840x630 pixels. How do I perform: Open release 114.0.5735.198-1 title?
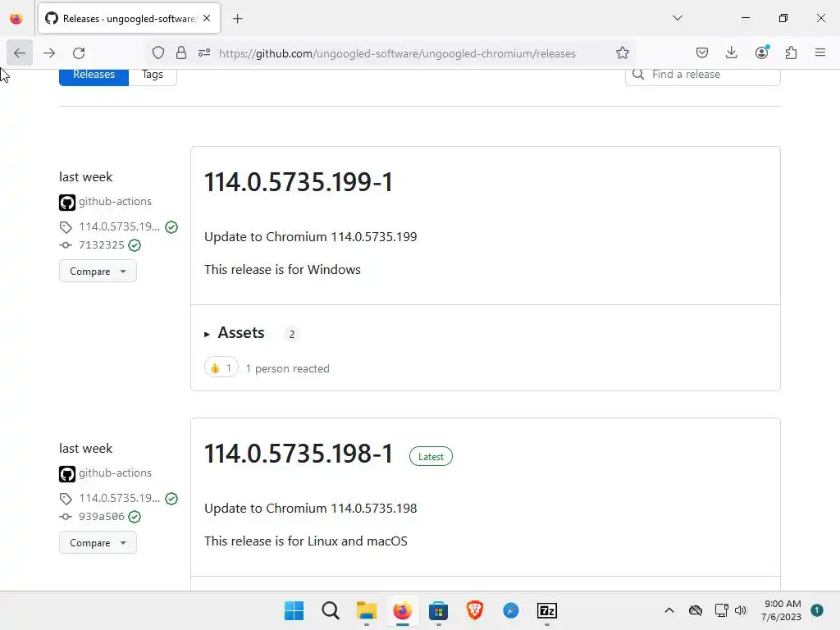click(x=299, y=454)
